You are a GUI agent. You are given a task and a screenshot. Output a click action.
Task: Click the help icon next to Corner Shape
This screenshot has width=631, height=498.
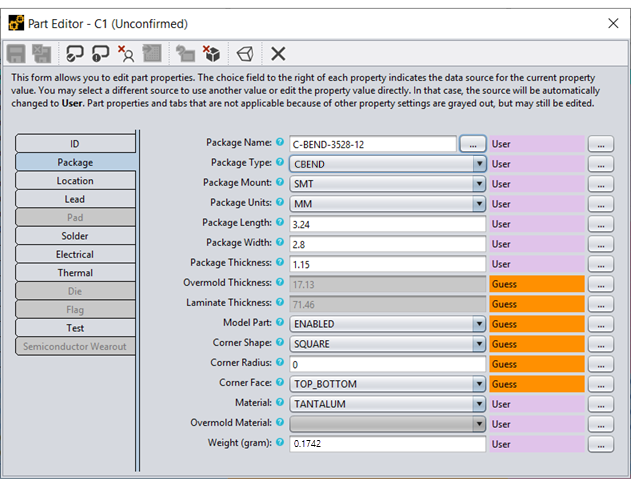click(280, 342)
